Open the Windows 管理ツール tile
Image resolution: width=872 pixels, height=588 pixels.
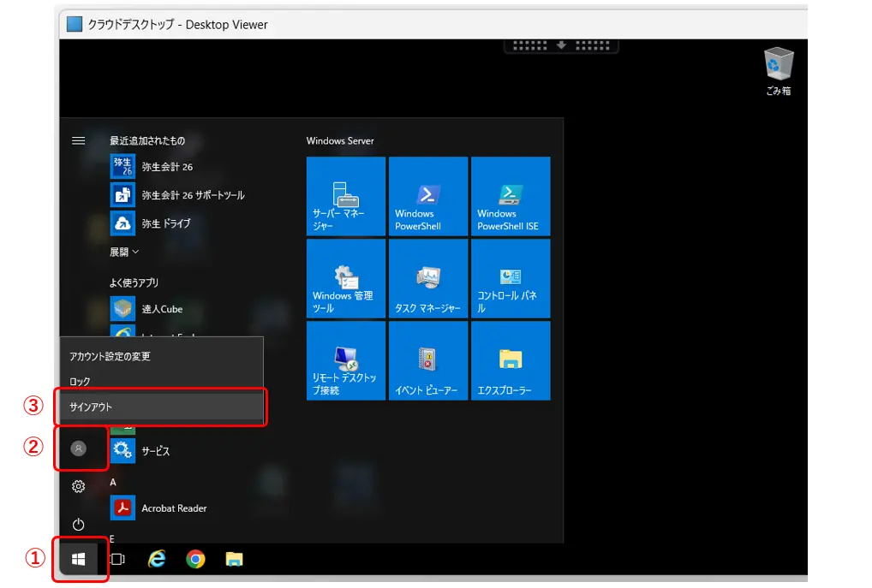346,278
